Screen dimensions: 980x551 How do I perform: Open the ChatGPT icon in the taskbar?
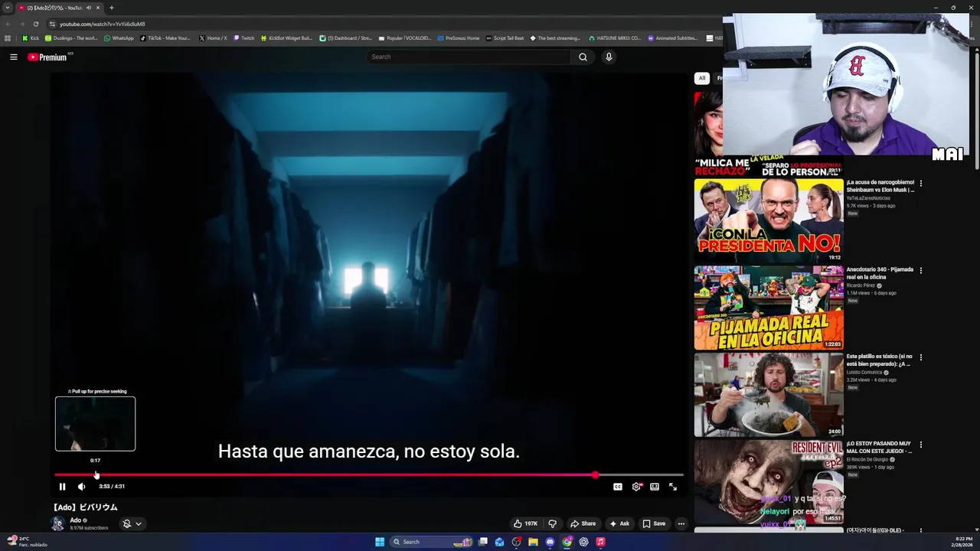tap(583, 542)
